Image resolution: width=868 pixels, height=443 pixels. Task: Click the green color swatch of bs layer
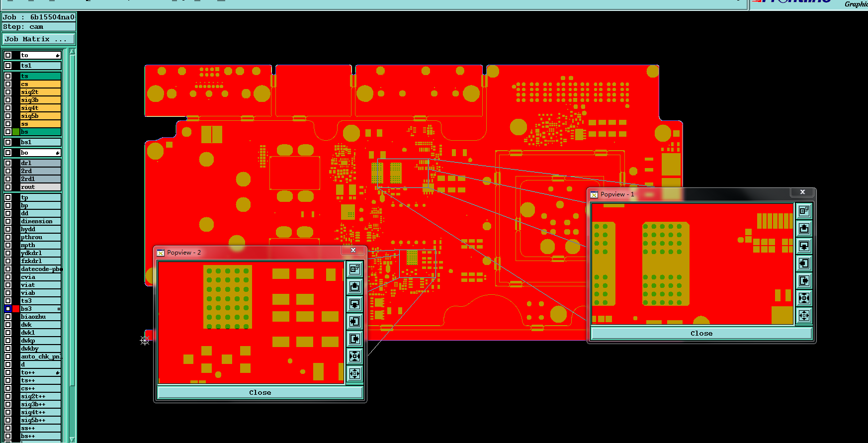16,132
